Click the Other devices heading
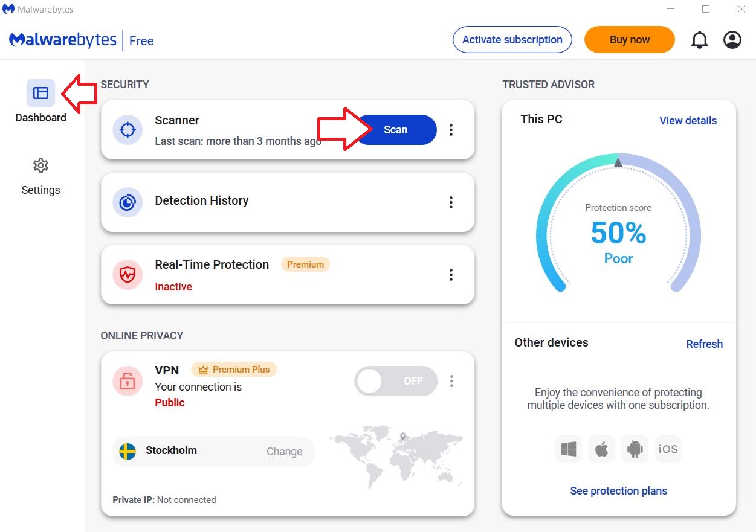756x532 pixels. (x=551, y=342)
